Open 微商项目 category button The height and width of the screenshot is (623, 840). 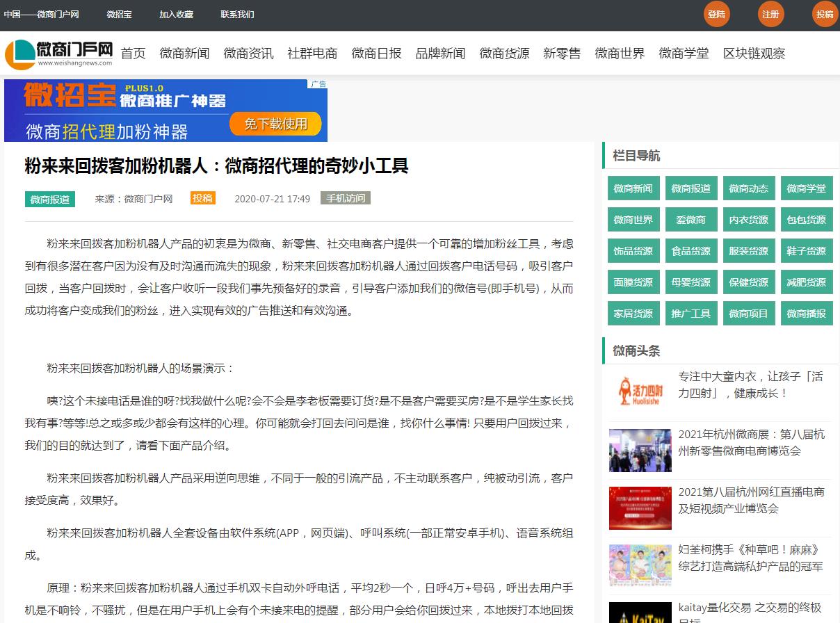point(748,314)
